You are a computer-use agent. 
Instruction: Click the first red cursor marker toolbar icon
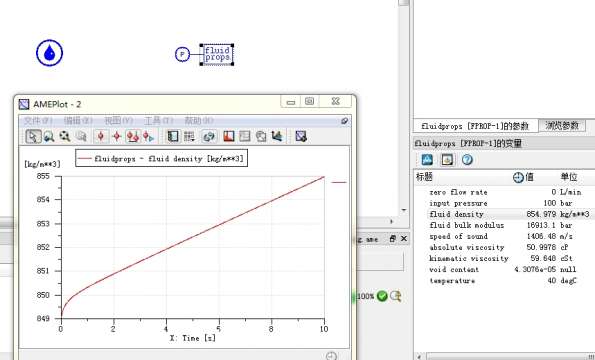pos(101,136)
